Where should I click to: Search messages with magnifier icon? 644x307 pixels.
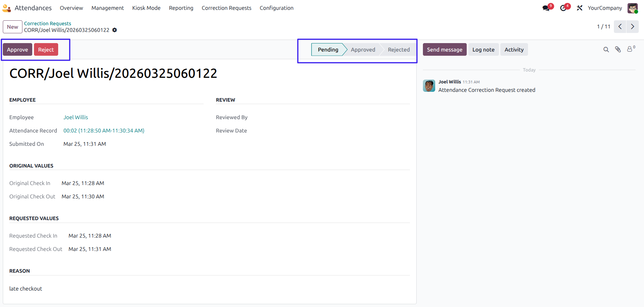click(x=606, y=50)
